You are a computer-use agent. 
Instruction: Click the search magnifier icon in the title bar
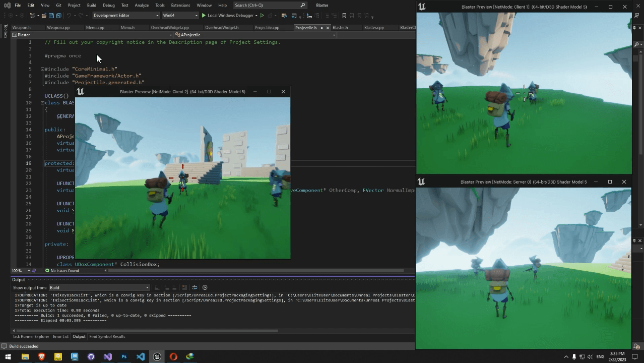[302, 5]
